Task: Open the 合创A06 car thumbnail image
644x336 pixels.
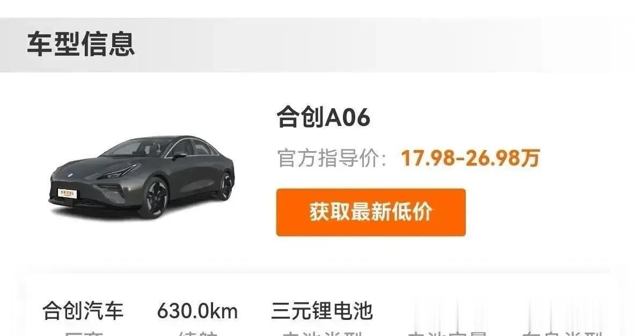Action: coord(142,176)
